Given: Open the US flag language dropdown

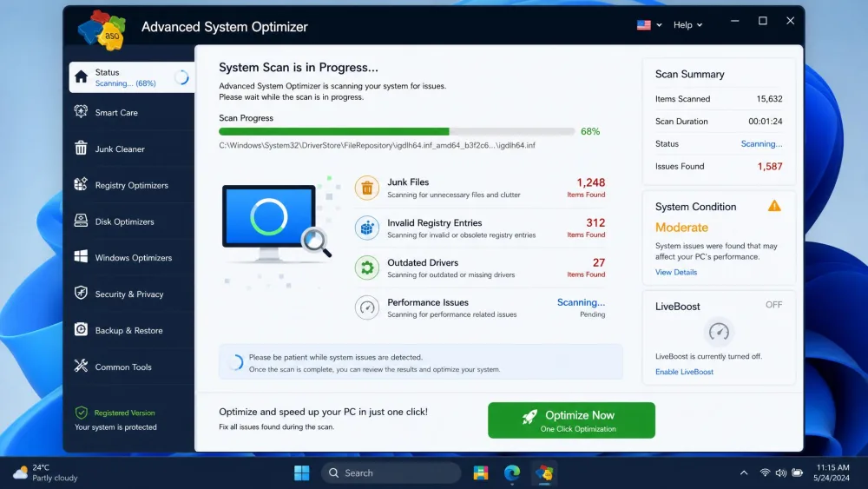Looking at the screenshot, I should pos(649,25).
